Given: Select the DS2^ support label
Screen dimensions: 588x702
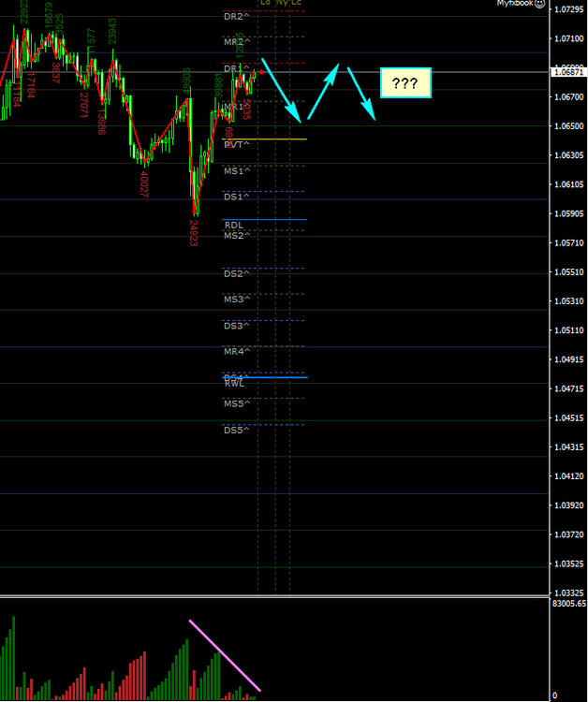Looking at the screenshot, I should [x=237, y=273].
